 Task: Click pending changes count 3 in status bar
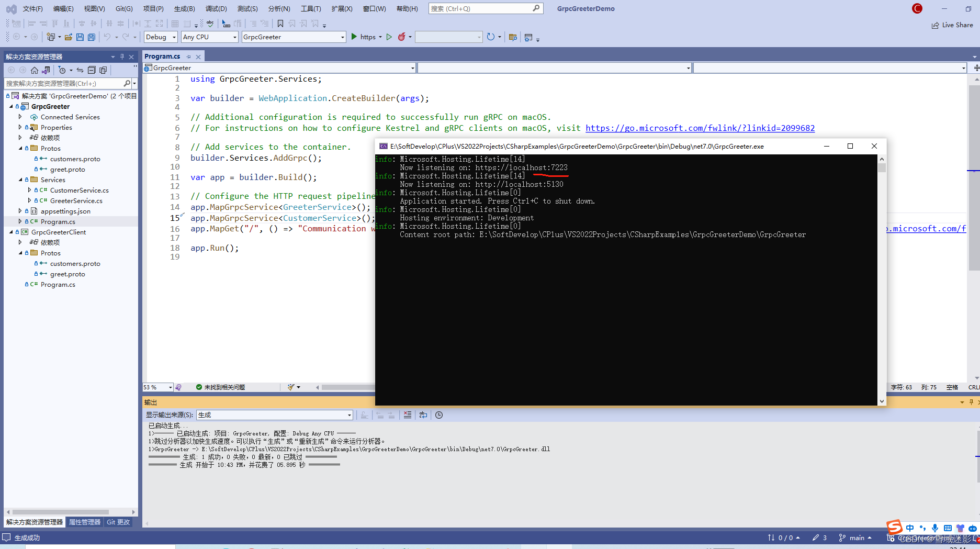[819, 538]
